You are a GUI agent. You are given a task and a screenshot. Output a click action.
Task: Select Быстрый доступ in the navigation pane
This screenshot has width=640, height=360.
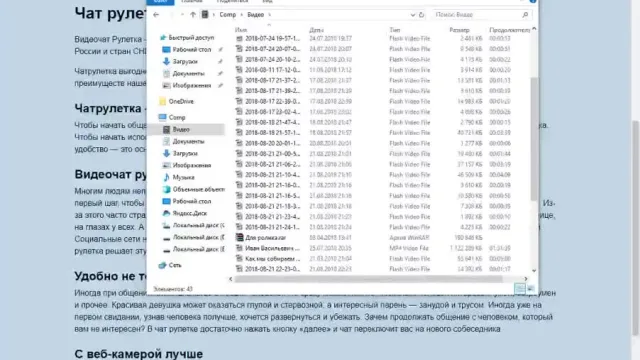[191, 38]
